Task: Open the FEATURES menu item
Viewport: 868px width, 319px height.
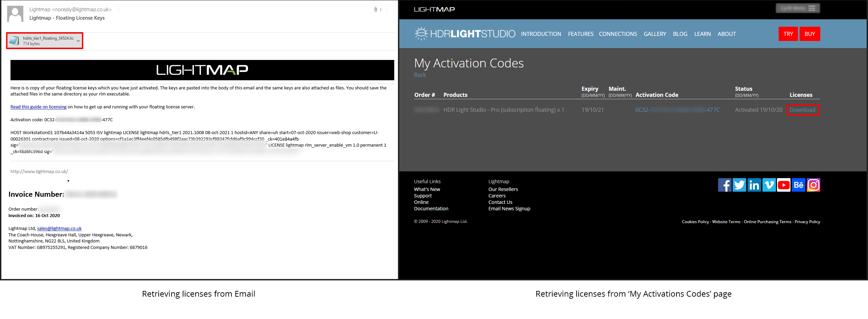Action: (x=581, y=34)
